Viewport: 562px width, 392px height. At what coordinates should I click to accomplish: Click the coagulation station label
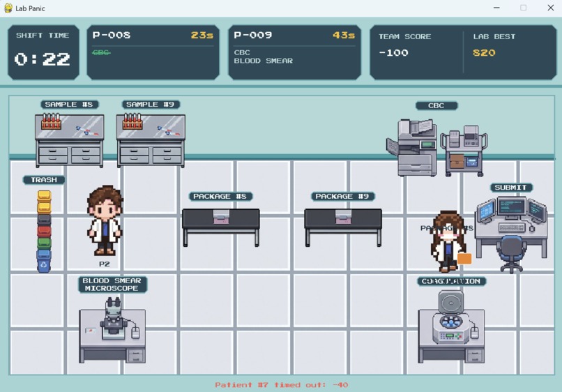pyautogui.click(x=451, y=281)
